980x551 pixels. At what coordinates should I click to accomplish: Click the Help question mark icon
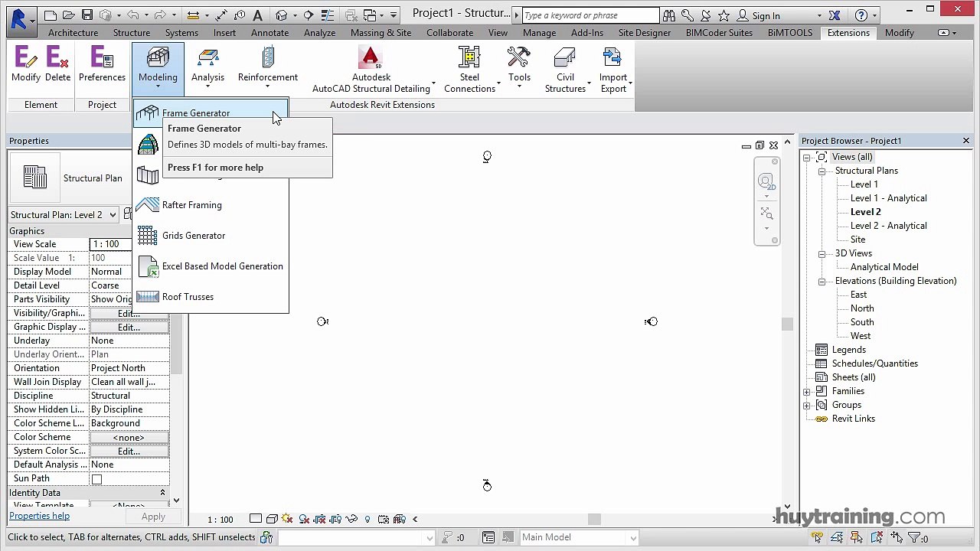tap(861, 15)
